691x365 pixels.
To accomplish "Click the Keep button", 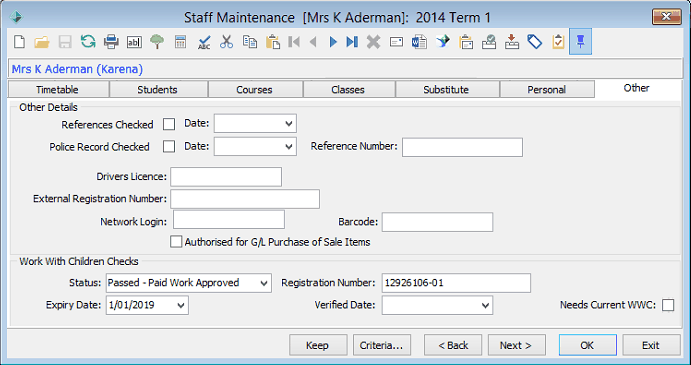I will [x=317, y=345].
